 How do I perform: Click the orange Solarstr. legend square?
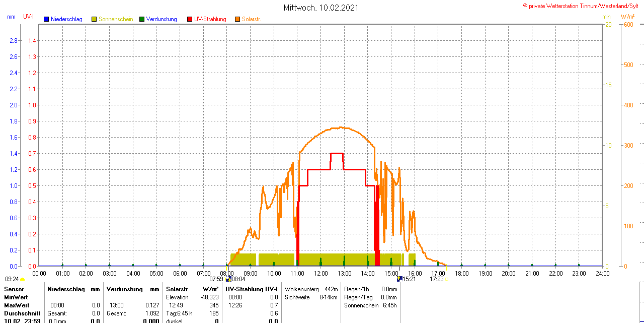237,19
